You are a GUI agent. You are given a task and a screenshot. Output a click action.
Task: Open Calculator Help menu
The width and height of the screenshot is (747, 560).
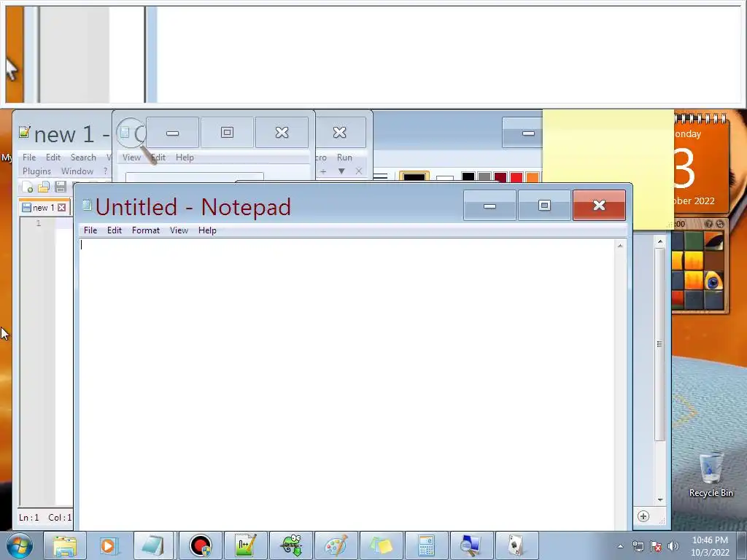(185, 157)
